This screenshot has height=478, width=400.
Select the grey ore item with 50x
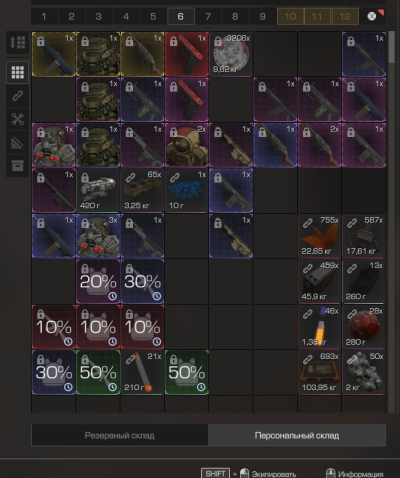tap(363, 372)
